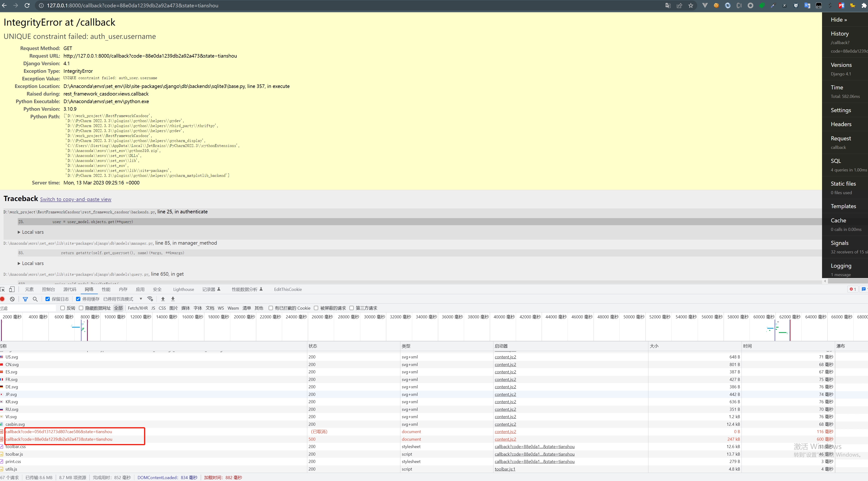Enable the 反转 filter checkbox

[62, 308]
